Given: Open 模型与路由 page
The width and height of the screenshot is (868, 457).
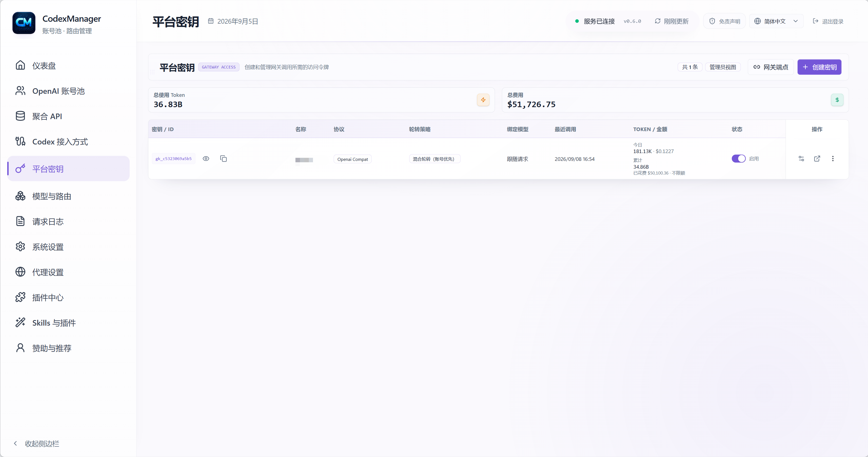Looking at the screenshot, I should pos(68,196).
